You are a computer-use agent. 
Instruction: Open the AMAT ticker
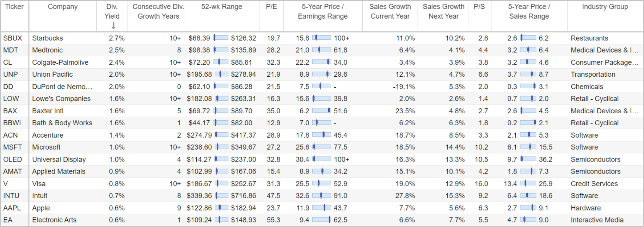tap(13, 171)
